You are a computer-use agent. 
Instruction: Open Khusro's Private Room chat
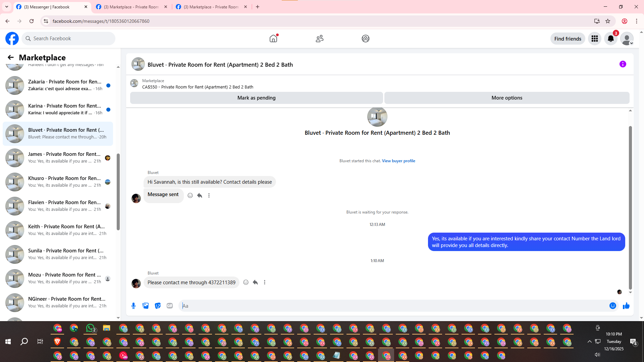pyautogui.click(x=58, y=182)
